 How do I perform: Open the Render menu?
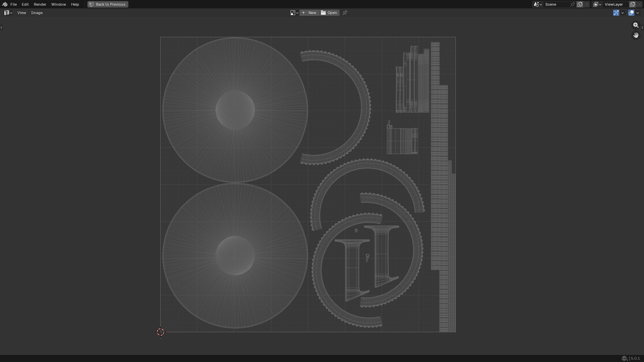tap(40, 4)
